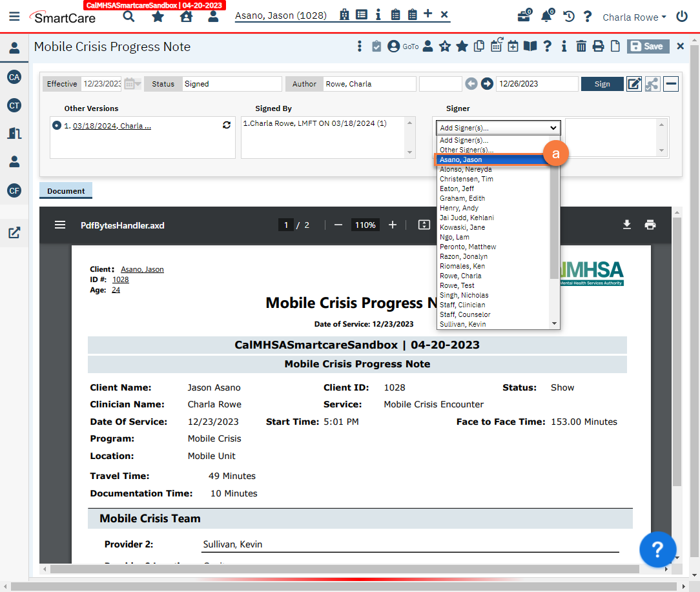The image size is (700, 592).
Task: Click the delete trash icon
Action: (581, 46)
